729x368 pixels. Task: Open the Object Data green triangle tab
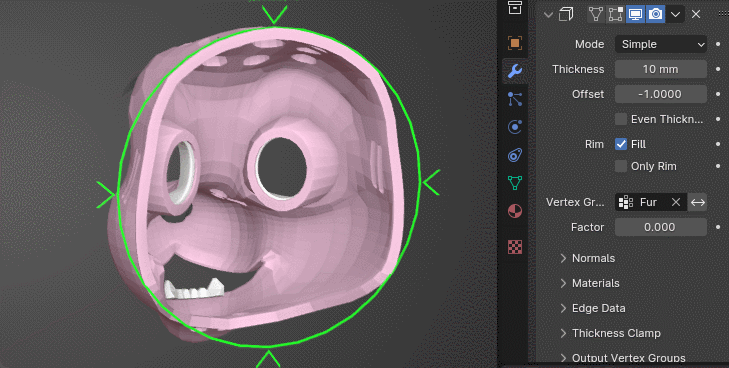coord(515,183)
